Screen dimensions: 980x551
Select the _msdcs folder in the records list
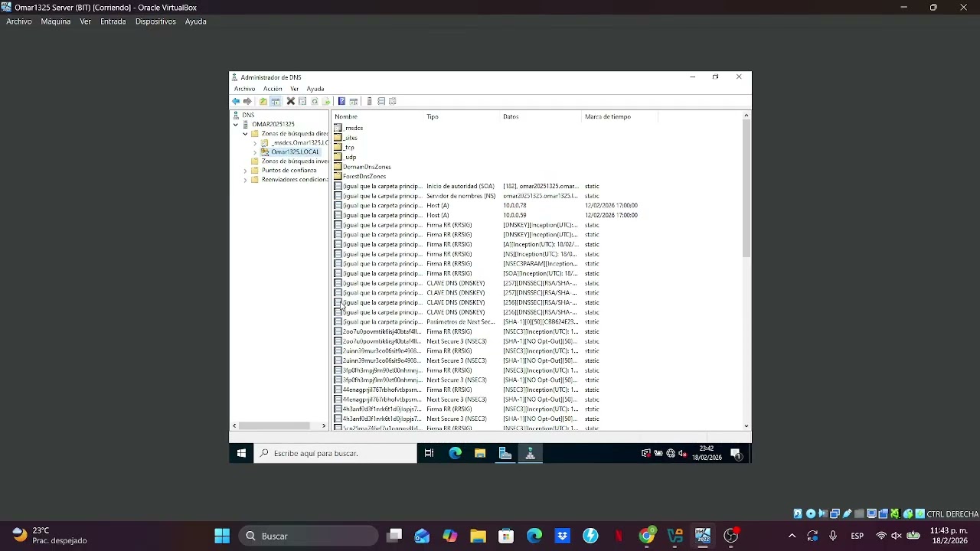pyautogui.click(x=348, y=128)
